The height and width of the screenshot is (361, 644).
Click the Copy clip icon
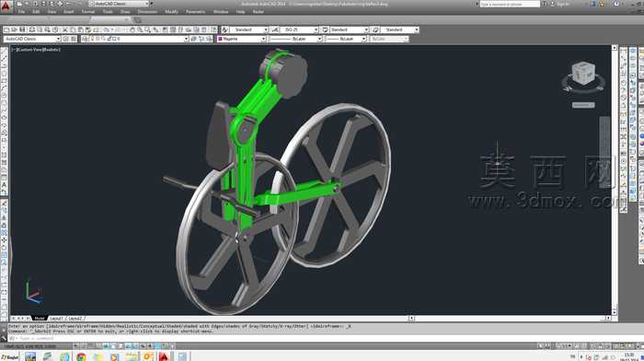(x=73, y=29)
